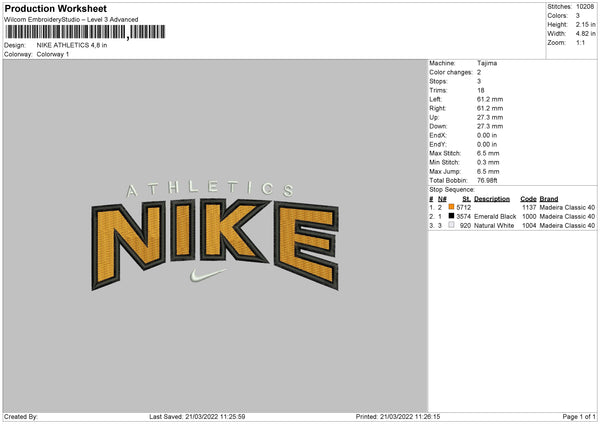Click the 'Description' column header

click(x=492, y=199)
